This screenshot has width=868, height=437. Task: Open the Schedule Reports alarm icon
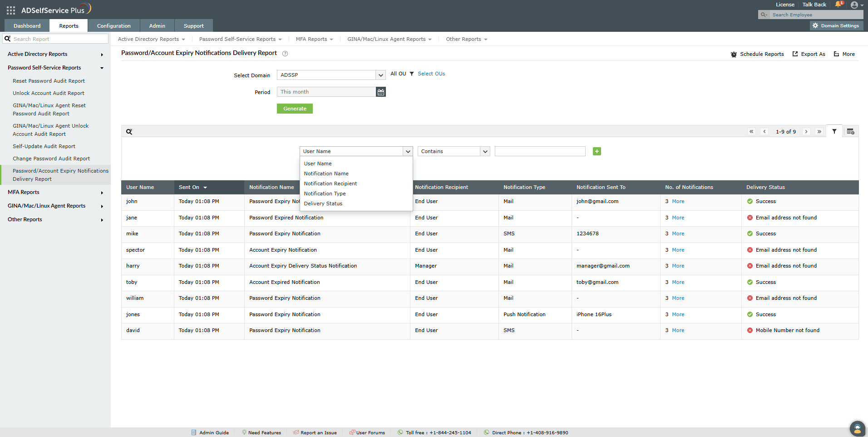click(x=734, y=54)
